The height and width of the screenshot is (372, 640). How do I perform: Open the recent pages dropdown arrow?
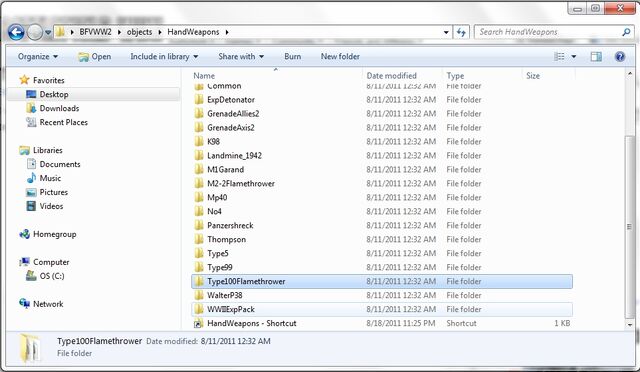(x=48, y=32)
